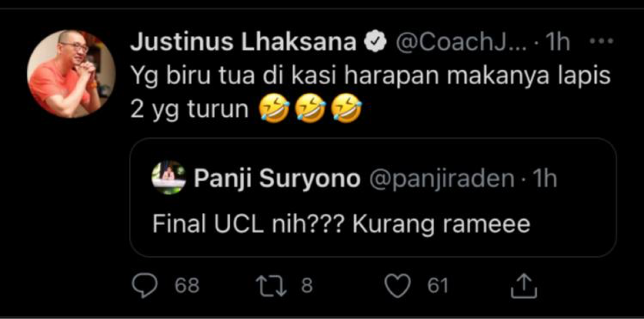Like the tweet with the heart icon

coord(398,286)
